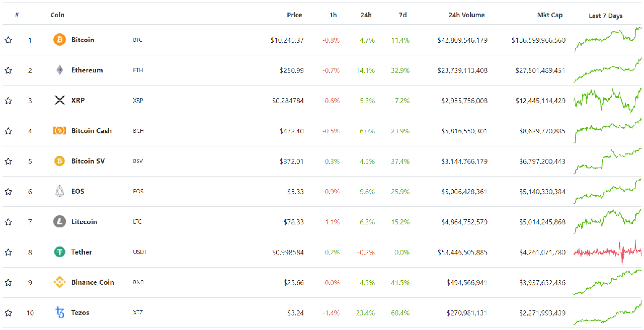This screenshot has width=644, height=330.
Task: Toggle the Tether favorite star
Action: click(8, 252)
